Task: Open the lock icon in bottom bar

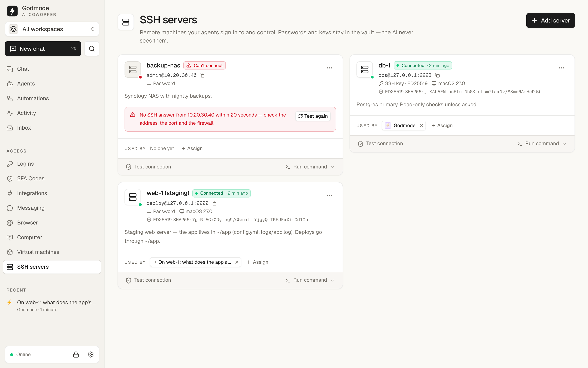Action: (x=76, y=354)
